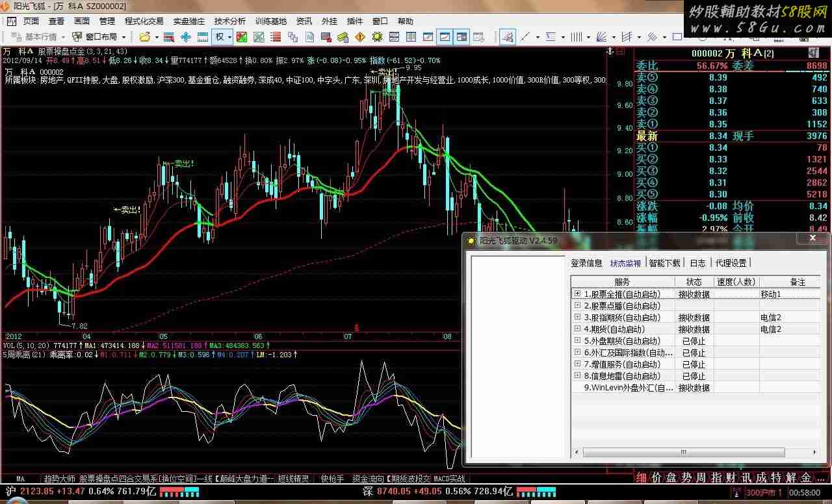The image size is (832, 504).
Task: Click the red-blue list icon after folder
Action: coord(169,37)
